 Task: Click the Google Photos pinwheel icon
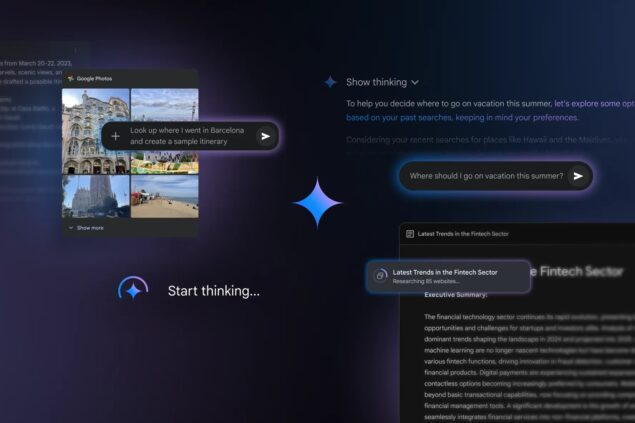pyautogui.click(x=70, y=79)
